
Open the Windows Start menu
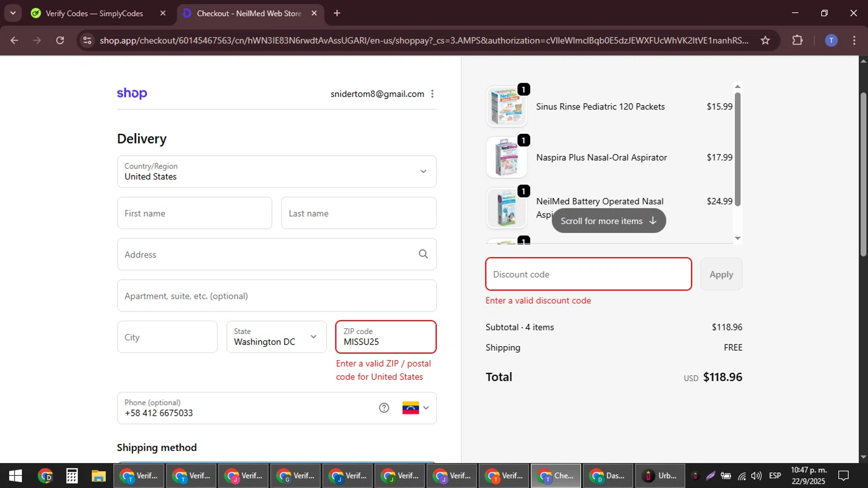16,476
